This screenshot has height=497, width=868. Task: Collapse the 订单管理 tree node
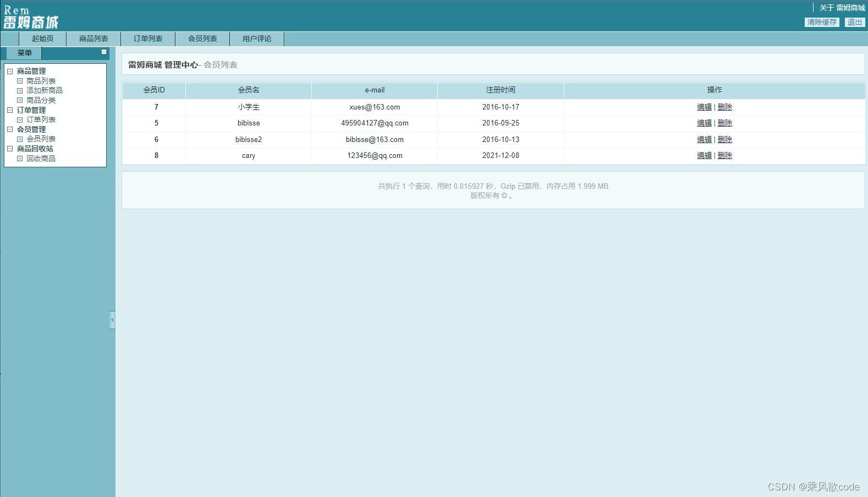(10, 110)
